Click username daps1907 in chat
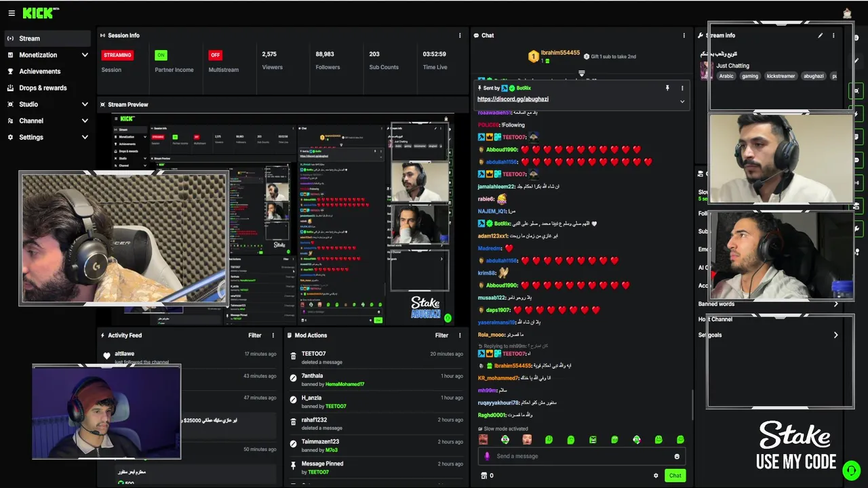This screenshot has width=868, height=488. (498, 310)
